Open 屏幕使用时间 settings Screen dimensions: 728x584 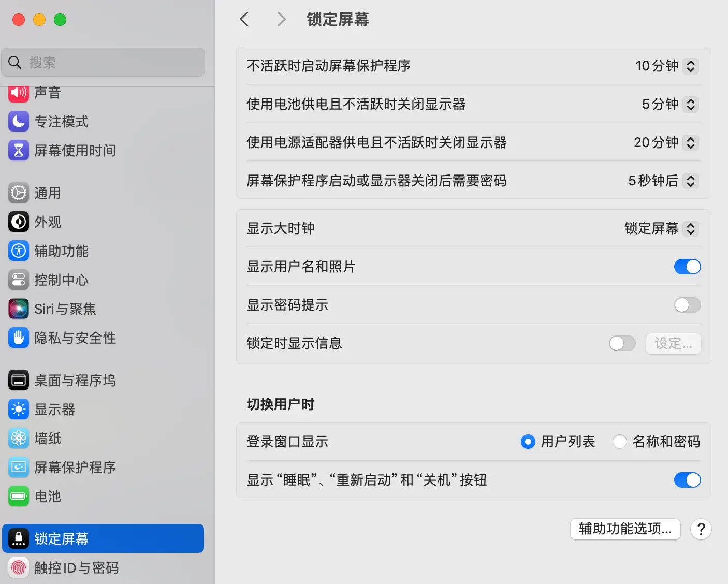pos(76,151)
